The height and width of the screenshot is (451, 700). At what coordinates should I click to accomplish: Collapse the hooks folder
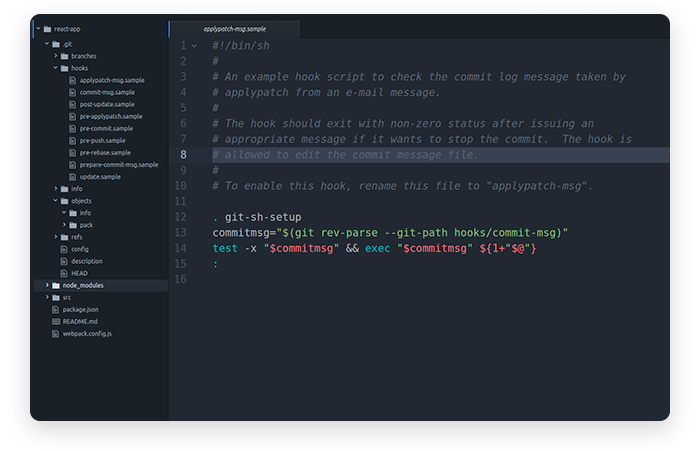[55, 68]
